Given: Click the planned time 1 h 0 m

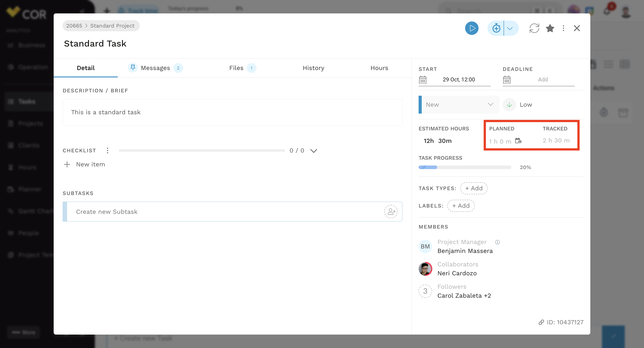Looking at the screenshot, I should (x=500, y=141).
